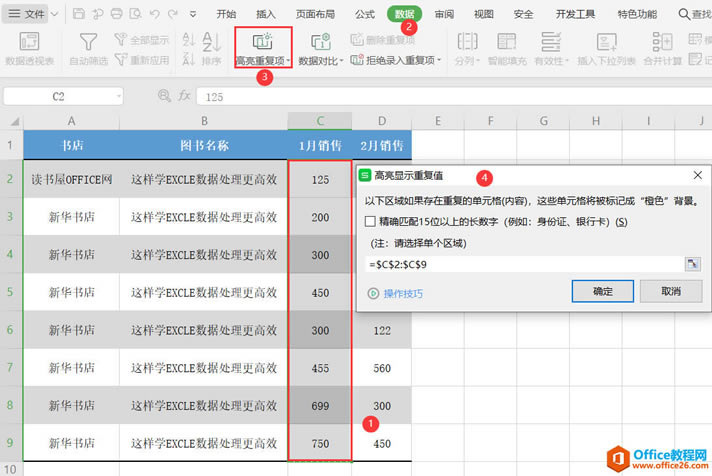
Task: Click the 插入下拉列表 icon
Action: (606, 41)
